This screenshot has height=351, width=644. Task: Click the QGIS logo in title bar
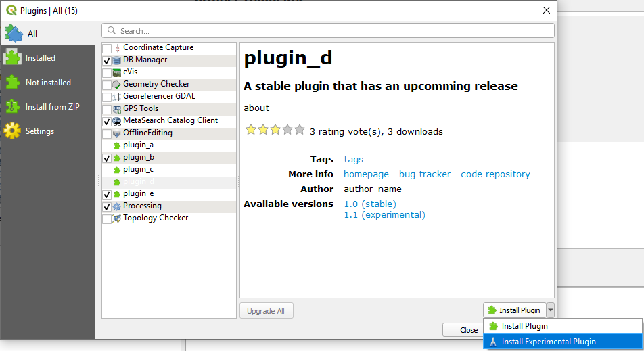pyautogui.click(x=11, y=10)
